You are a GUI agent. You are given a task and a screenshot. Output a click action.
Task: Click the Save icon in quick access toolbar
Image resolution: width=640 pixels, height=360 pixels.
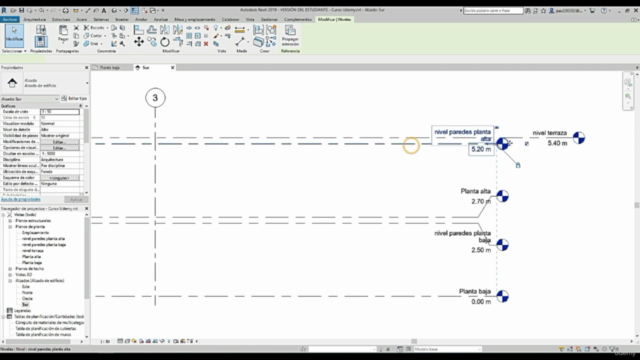[x=22, y=10]
